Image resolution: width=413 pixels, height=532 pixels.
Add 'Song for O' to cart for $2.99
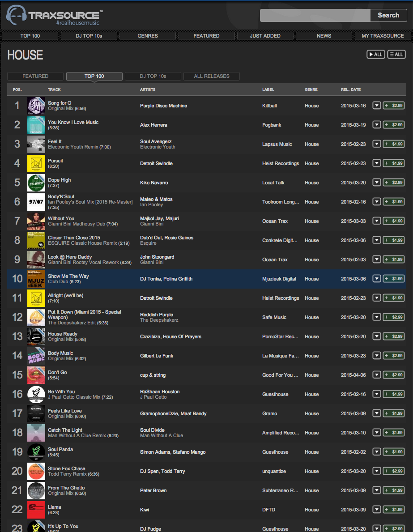pos(394,106)
